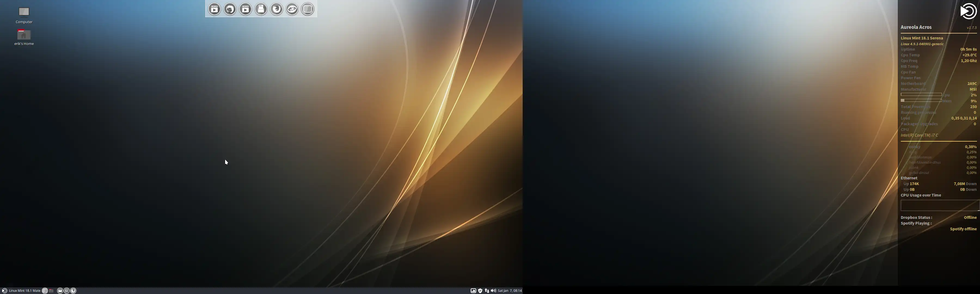The height and width of the screenshot is (294, 980).
Task: Launch the leftmost video player dock icon
Action: pos(215,9)
